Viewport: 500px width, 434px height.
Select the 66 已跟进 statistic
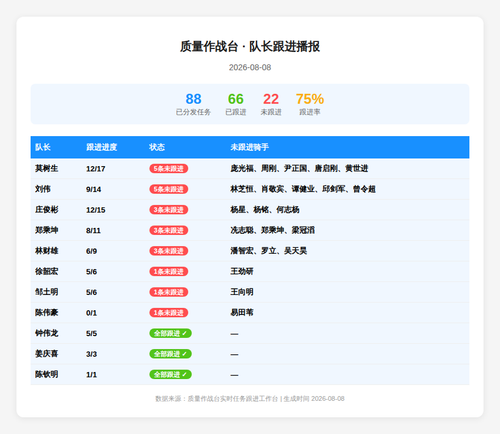pos(236,104)
